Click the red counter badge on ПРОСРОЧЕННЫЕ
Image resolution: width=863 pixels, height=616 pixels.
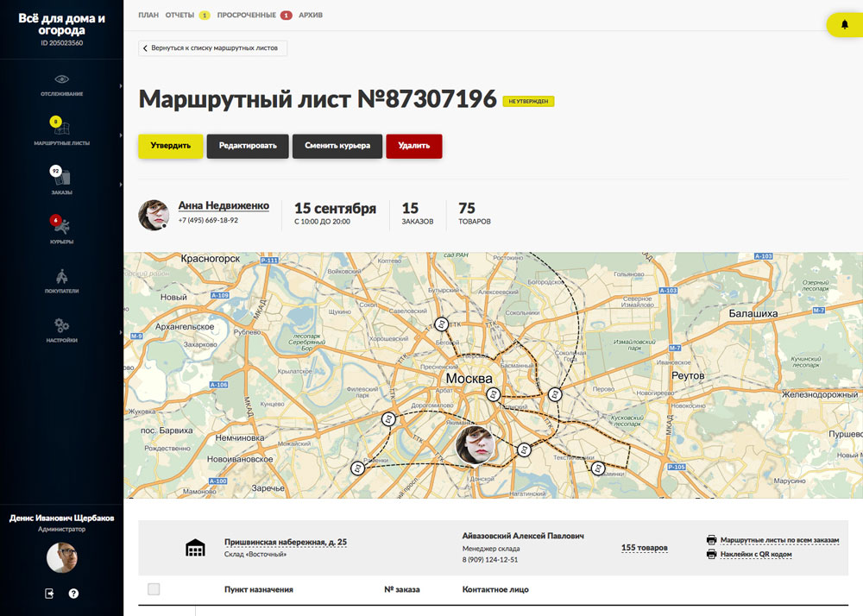[x=287, y=16]
